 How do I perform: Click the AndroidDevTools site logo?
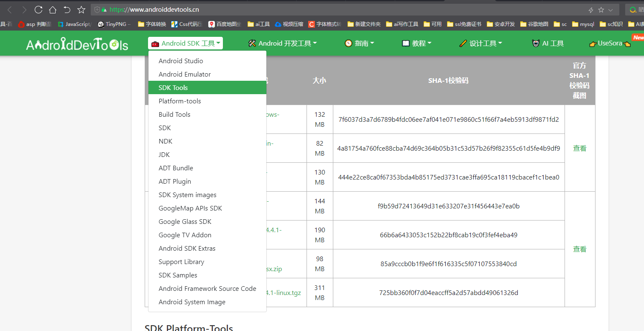(x=77, y=44)
